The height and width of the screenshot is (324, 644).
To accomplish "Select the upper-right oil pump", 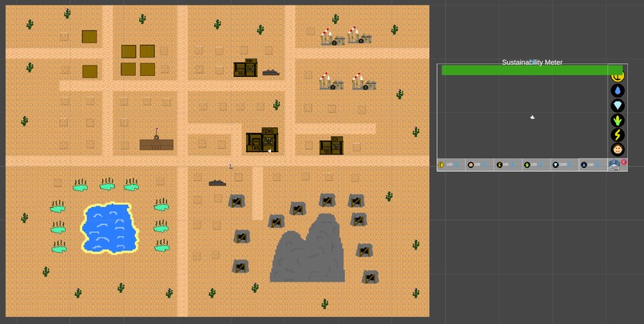I will (x=360, y=35).
